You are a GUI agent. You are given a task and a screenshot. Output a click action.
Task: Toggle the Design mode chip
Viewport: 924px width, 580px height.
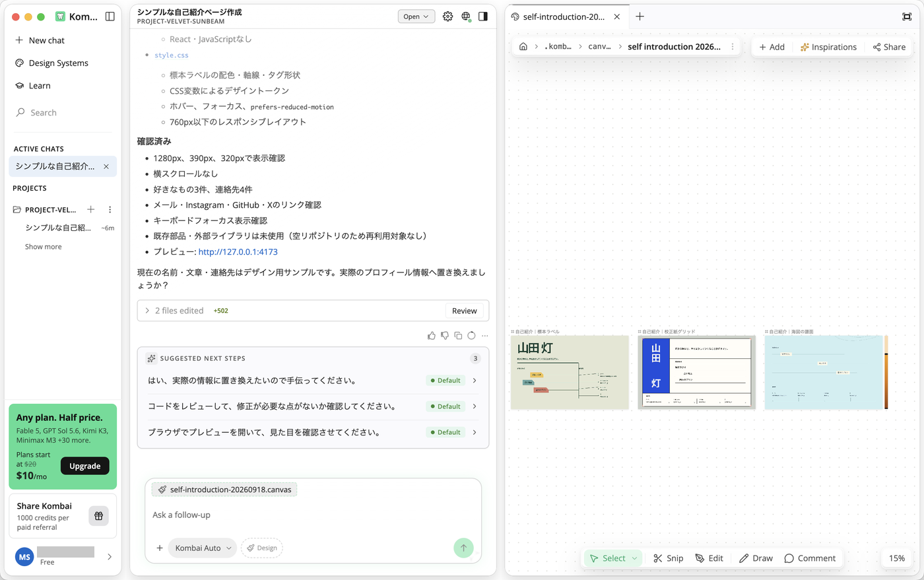(262, 548)
